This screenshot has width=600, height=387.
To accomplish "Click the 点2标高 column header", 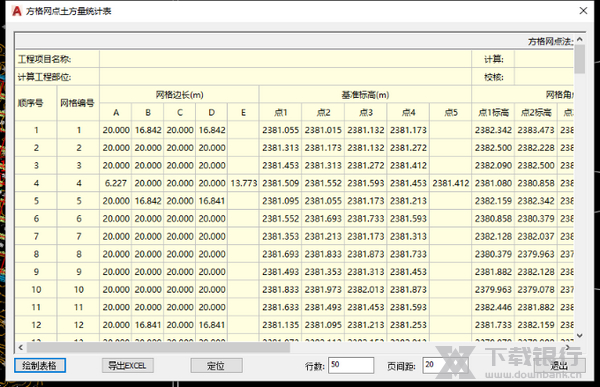I will pyautogui.click(x=536, y=113).
